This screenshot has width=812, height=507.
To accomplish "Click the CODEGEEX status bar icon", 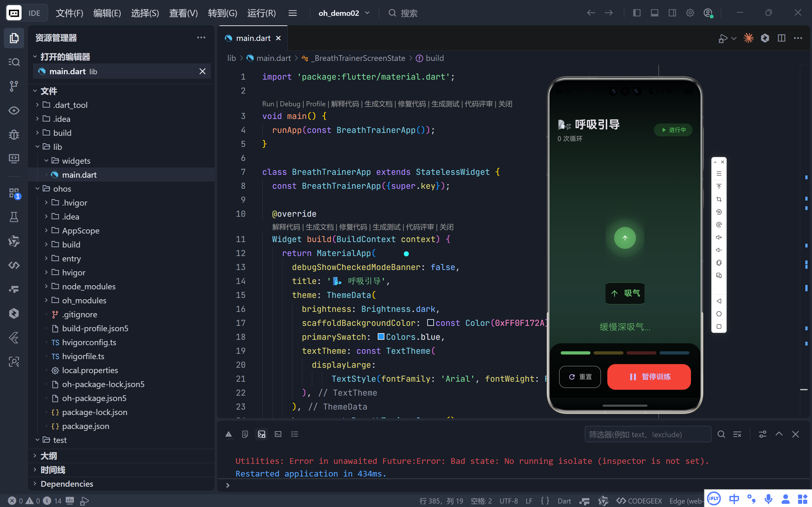I will [640, 501].
